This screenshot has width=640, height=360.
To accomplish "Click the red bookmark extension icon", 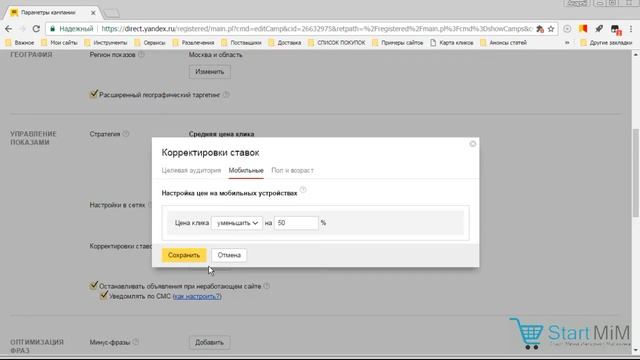I will 583,29.
